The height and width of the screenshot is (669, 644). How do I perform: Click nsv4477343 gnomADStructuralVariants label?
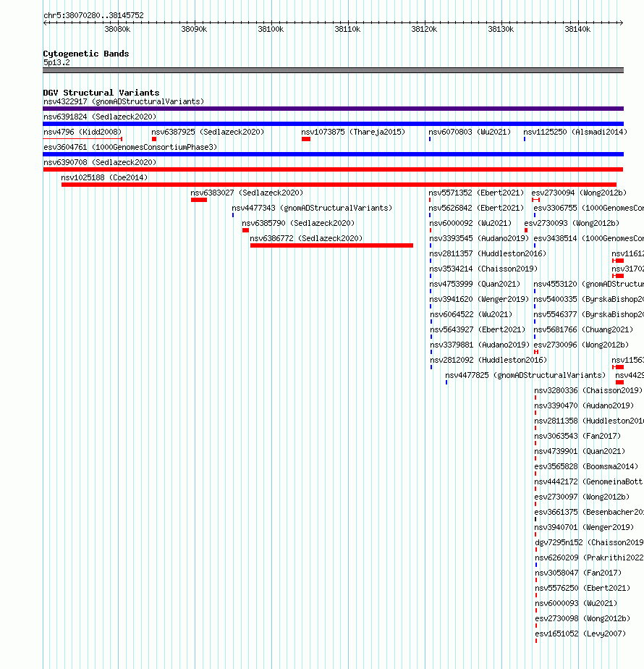(x=312, y=208)
